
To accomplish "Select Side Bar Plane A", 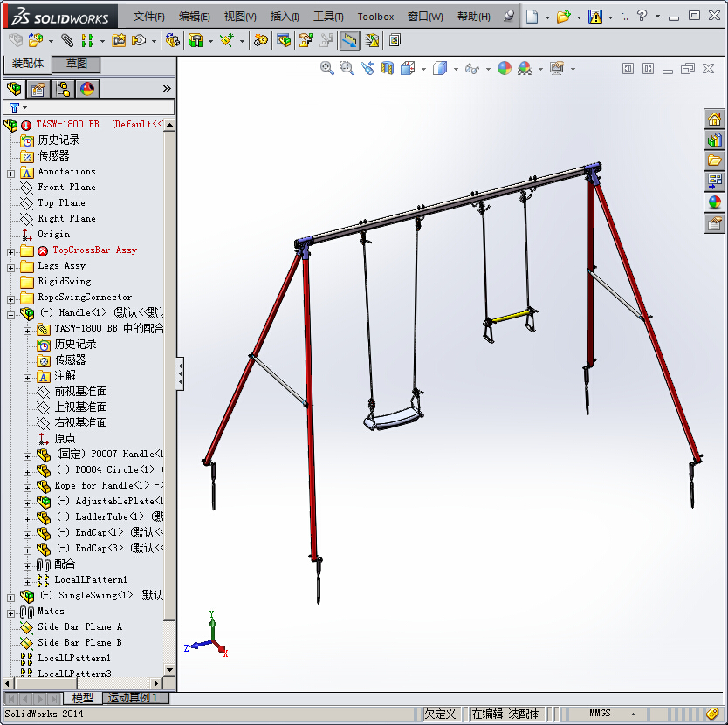I will click(x=79, y=627).
